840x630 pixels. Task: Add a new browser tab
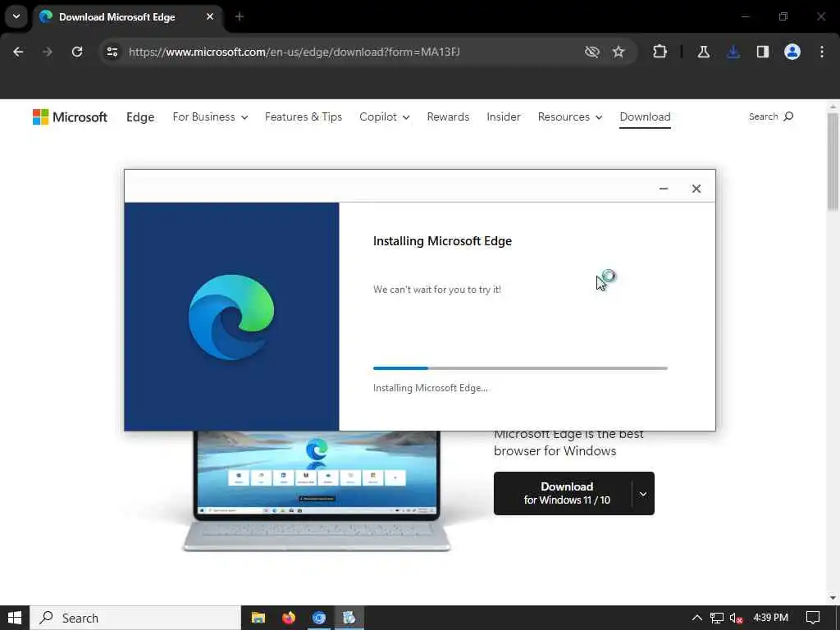(240, 16)
